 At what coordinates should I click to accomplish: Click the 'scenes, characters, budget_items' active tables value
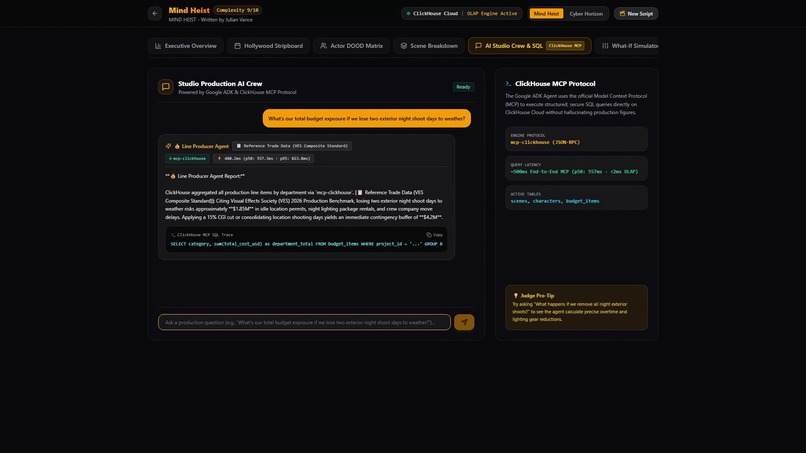pyautogui.click(x=555, y=201)
